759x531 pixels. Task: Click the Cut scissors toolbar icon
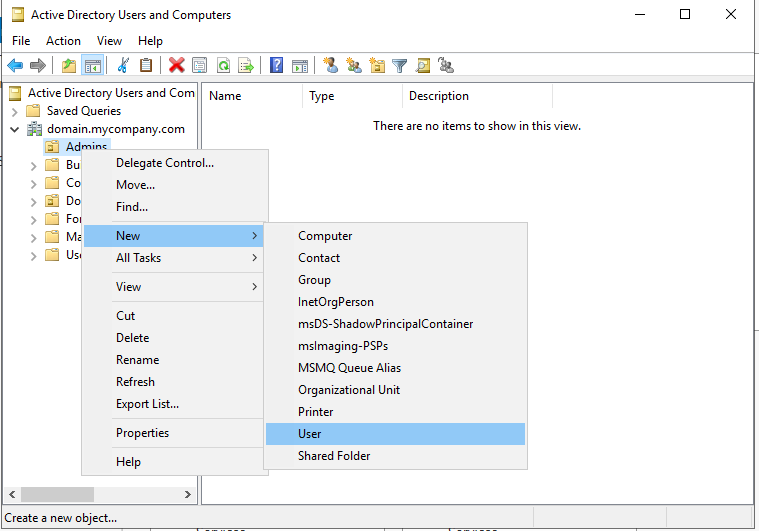coord(122,66)
